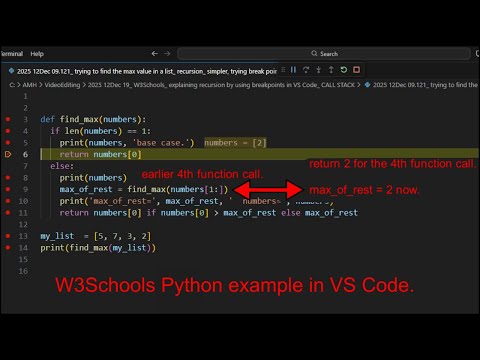Viewport: 480px width, 360px height.
Task: Toggle the breakpoint on line 8
Action: pos(8,178)
